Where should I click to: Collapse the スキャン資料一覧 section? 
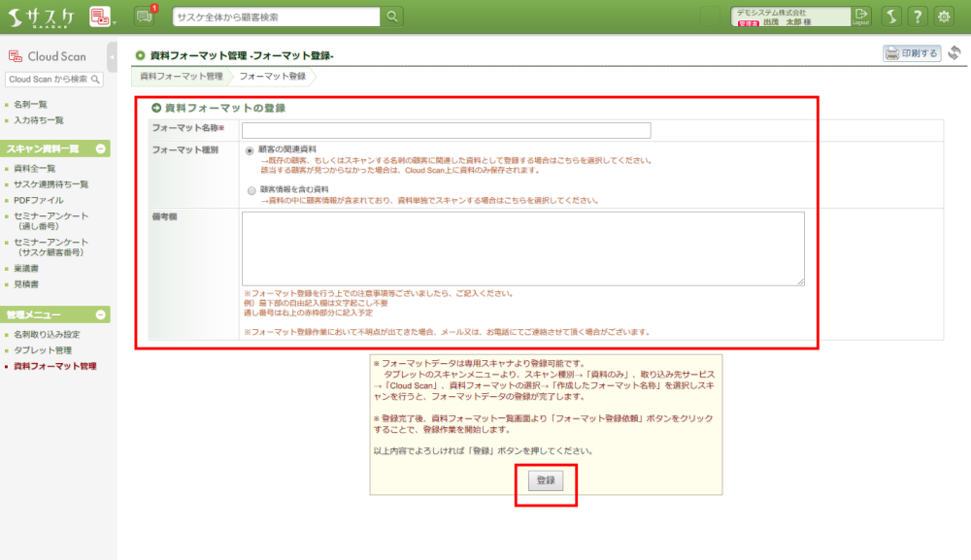[x=100, y=148]
